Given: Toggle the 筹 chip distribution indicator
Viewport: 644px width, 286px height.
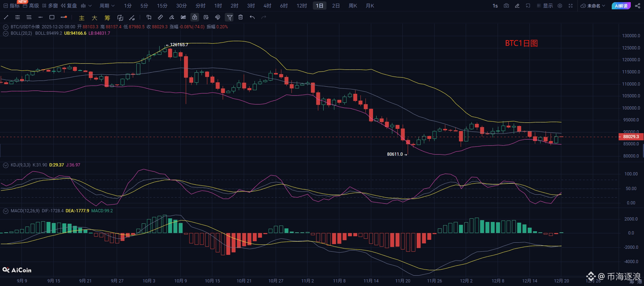Looking at the screenshot, I should point(107,18).
